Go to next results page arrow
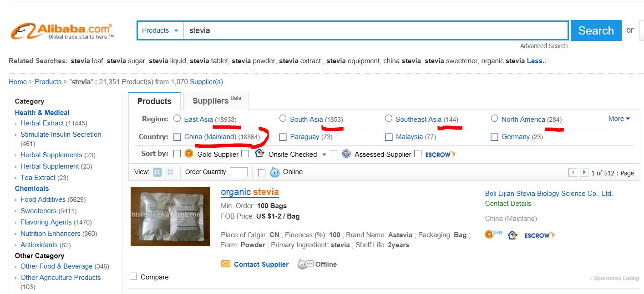644x294 pixels. pyautogui.click(x=584, y=173)
